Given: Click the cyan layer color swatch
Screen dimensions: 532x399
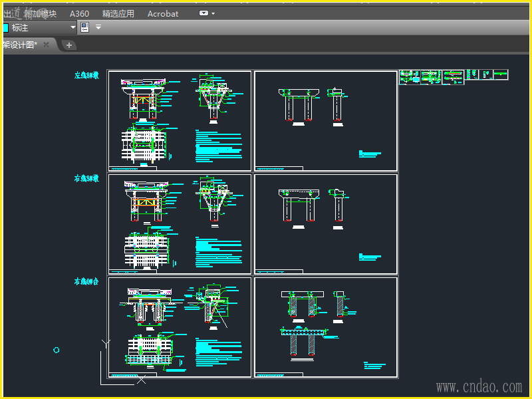Looking at the screenshot, I should click(x=5, y=28).
